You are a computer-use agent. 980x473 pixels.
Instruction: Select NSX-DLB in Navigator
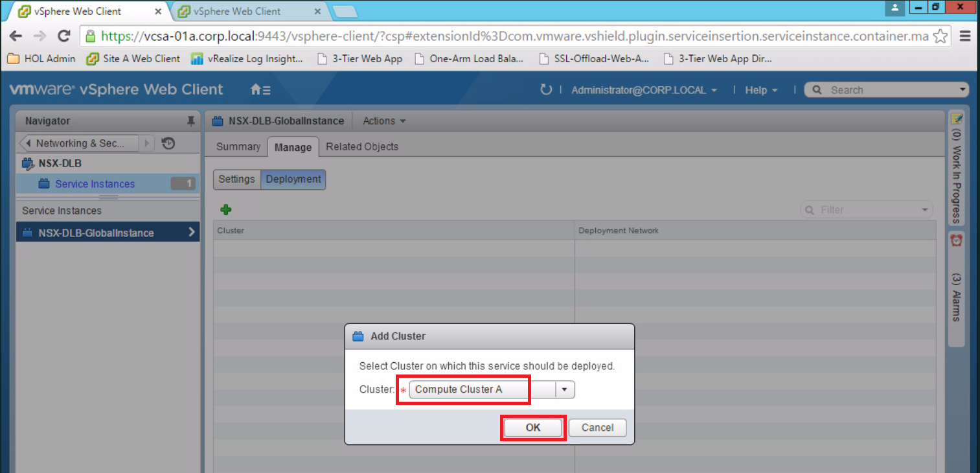(x=60, y=163)
